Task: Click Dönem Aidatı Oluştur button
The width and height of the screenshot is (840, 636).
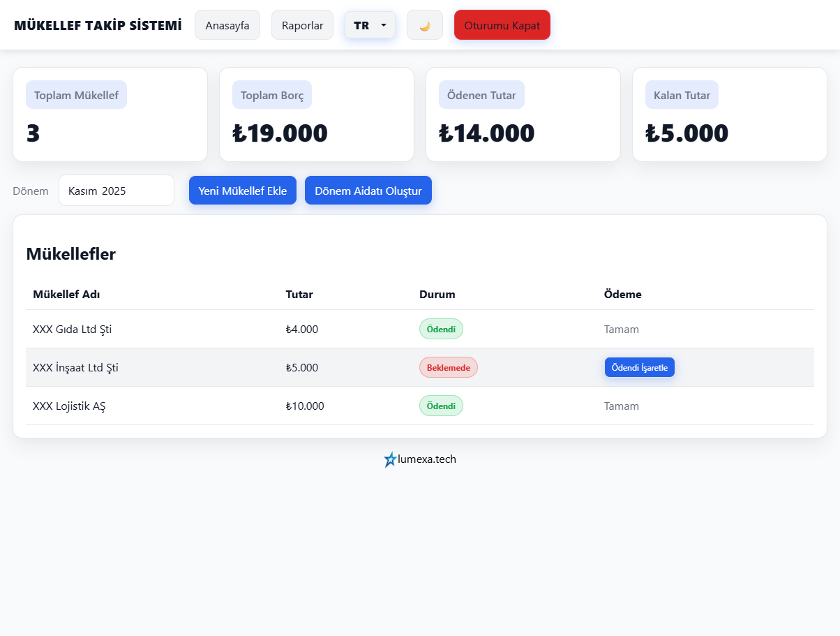Action: point(368,191)
